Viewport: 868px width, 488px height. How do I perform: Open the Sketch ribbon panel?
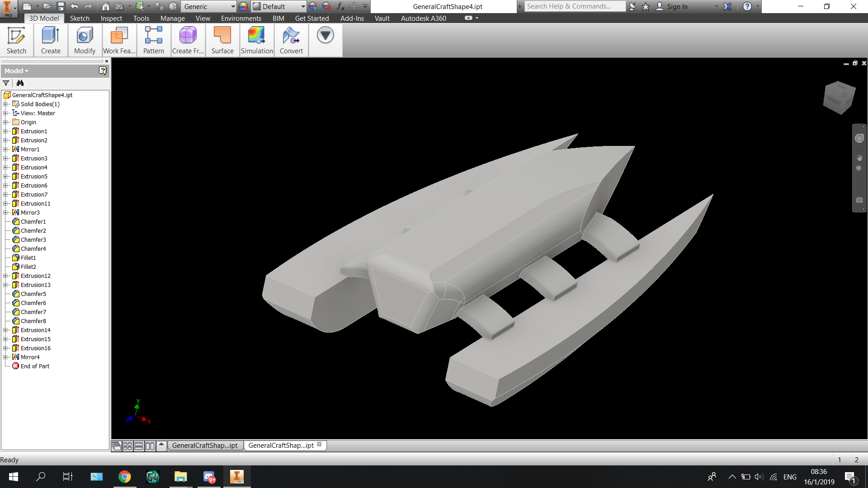coord(17,40)
